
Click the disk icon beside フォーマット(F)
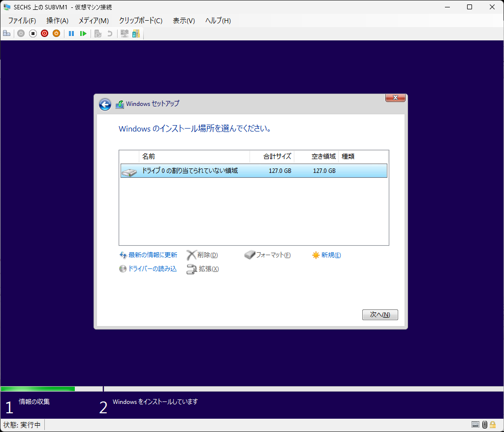click(250, 255)
